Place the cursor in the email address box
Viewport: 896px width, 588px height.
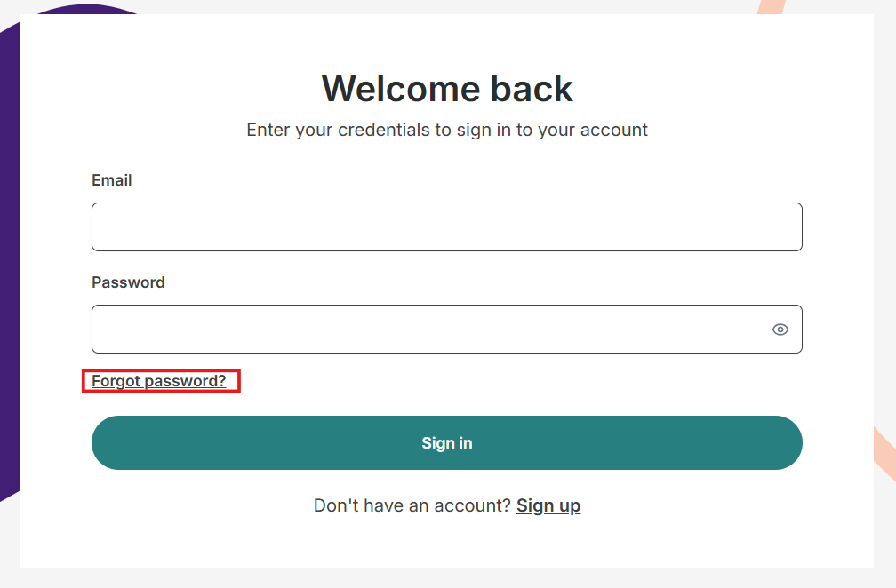[446, 226]
